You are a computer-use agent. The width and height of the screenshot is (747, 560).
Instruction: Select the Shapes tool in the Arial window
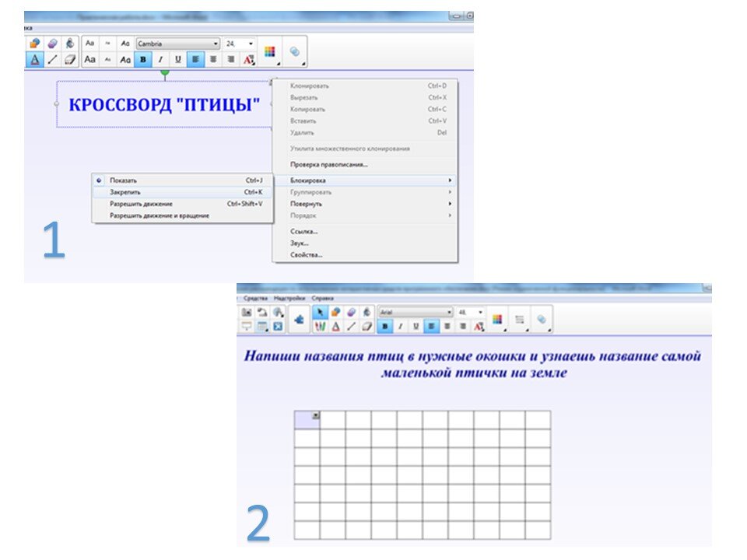click(x=335, y=313)
